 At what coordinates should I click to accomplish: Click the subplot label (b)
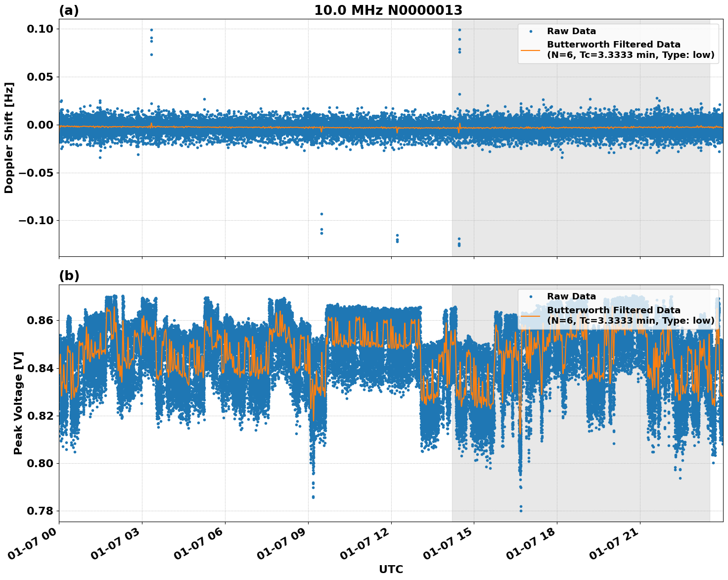coord(69,275)
